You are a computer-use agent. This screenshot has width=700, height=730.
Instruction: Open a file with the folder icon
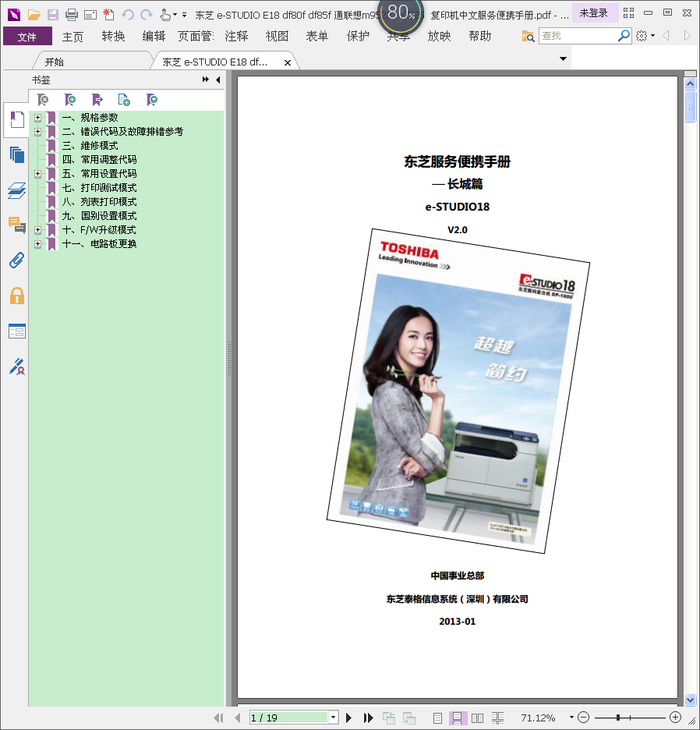click(x=34, y=15)
